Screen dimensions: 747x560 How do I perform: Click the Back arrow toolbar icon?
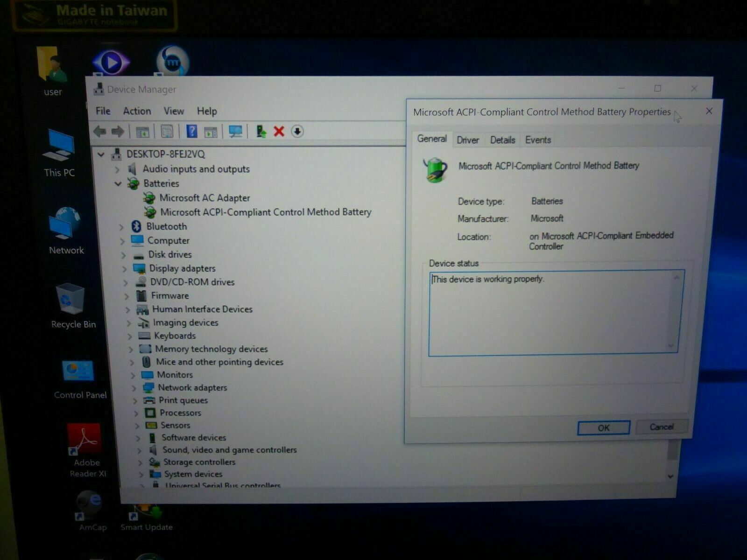pyautogui.click(x=99, y=132)
